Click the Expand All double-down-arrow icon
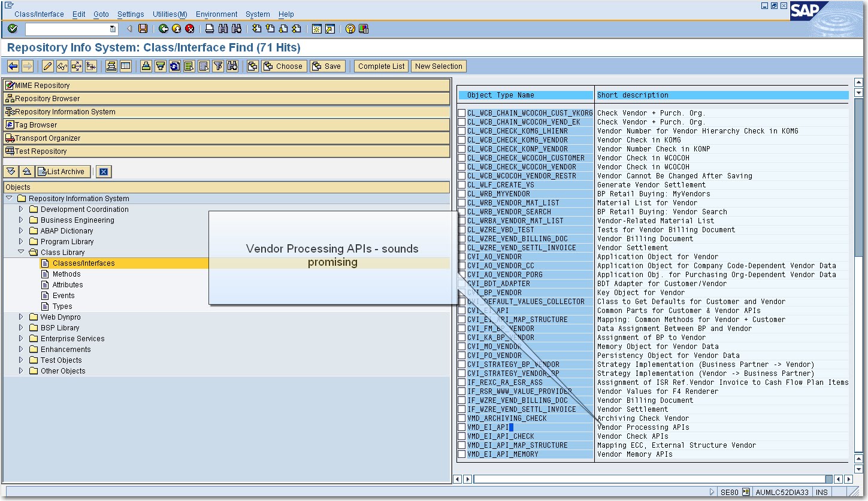 tap(11, 172)
